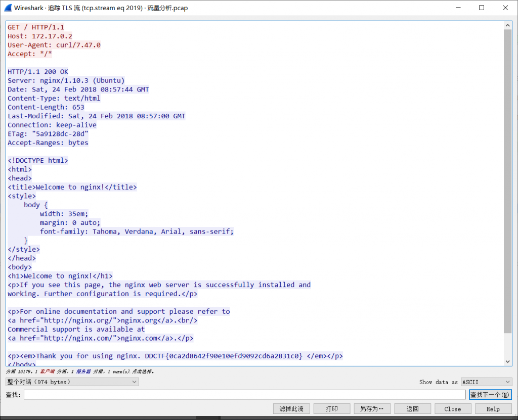
Task: Click the line starting with <p>If you see this page
Action: click(159, 285)
